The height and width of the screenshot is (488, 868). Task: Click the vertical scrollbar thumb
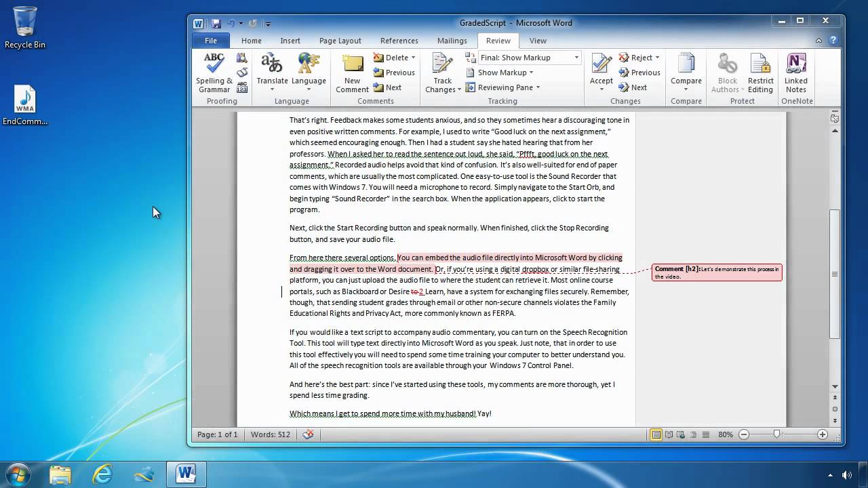click(x=835, y=274)
